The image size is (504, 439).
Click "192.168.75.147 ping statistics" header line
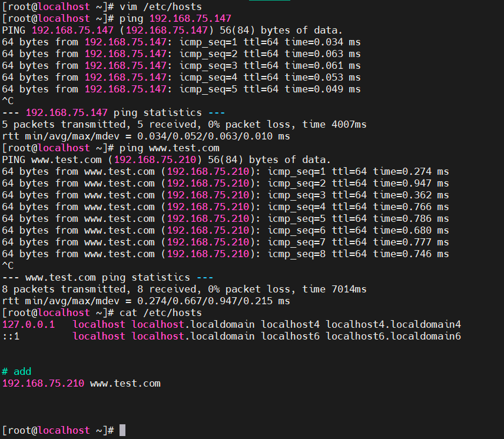(114, 113)
